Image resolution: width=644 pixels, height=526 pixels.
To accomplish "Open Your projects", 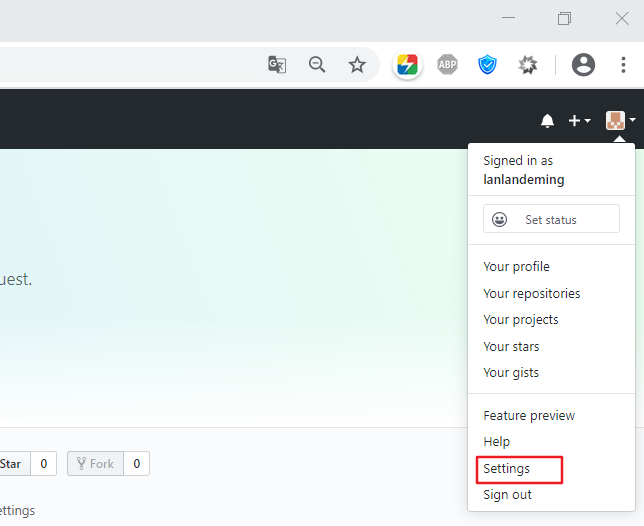I will pos(521,319).
